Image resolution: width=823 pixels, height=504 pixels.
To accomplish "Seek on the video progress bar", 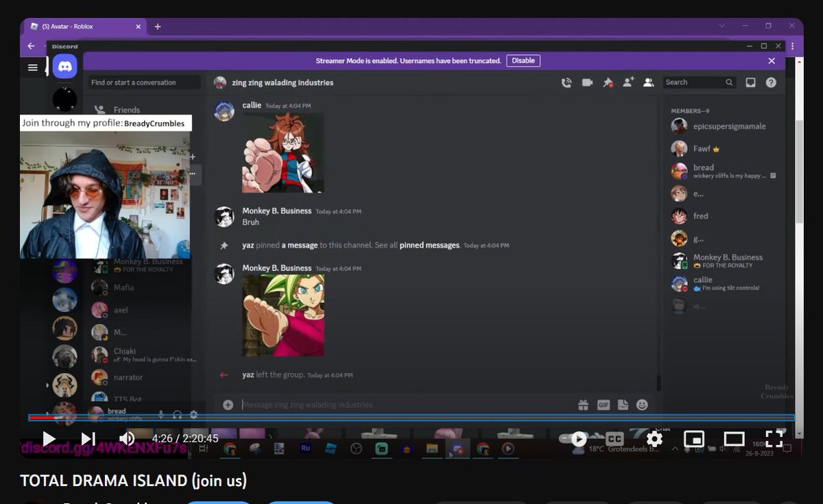I will click(x=411, y=418).
